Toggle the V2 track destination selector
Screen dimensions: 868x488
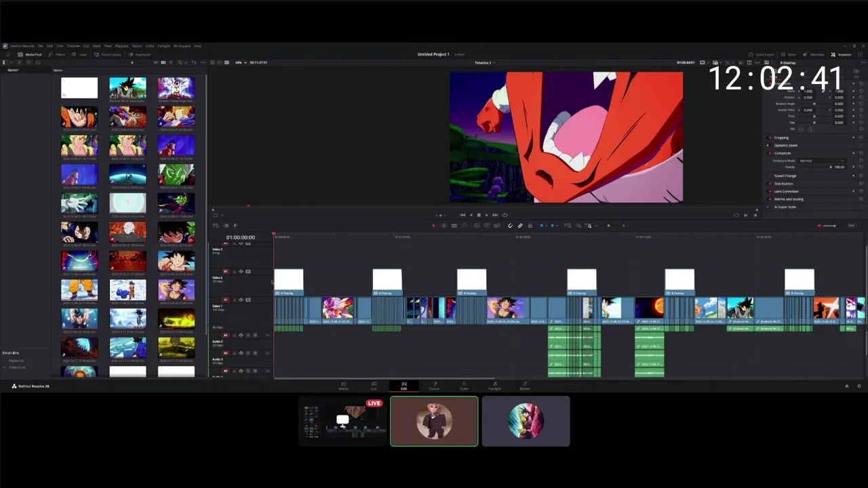click(227, 271)
